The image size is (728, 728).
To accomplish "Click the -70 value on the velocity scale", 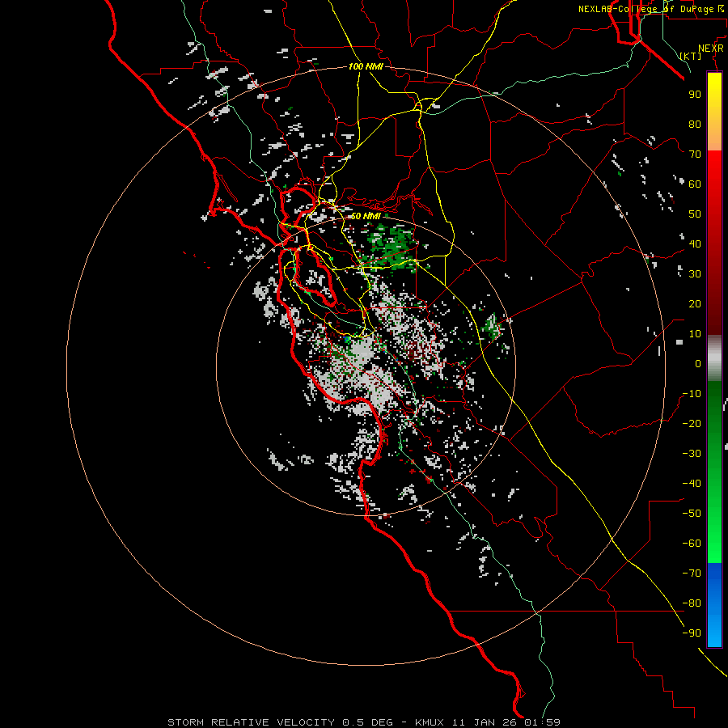I will pyautogui.click(x=692, y=573).
